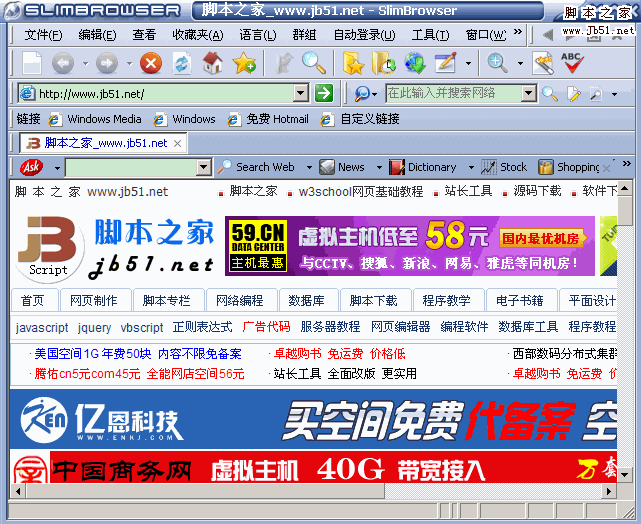
Task: Expand the address bar URL dropdown
Action: point(301,93)
